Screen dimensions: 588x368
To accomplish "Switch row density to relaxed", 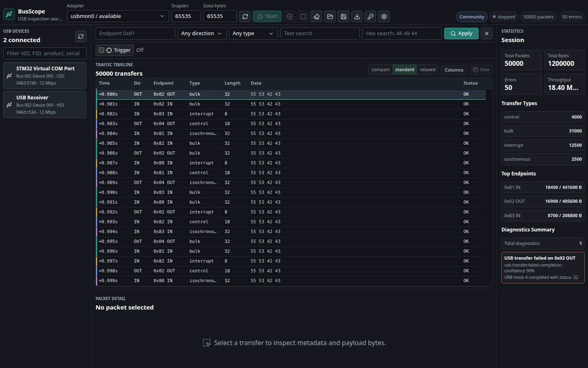I will pyautogui.click(x=428, y=70).
